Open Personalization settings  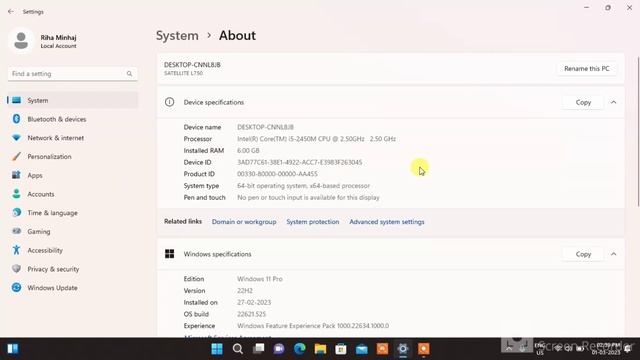[73, 157]
